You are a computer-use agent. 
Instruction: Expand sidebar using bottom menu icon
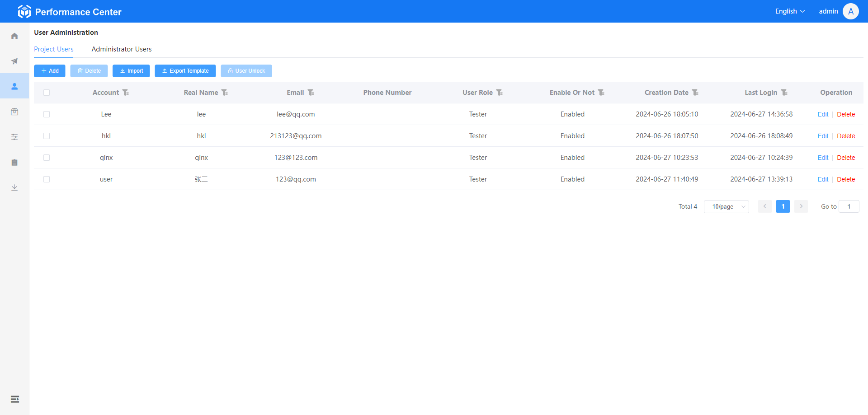pos(14,399)
